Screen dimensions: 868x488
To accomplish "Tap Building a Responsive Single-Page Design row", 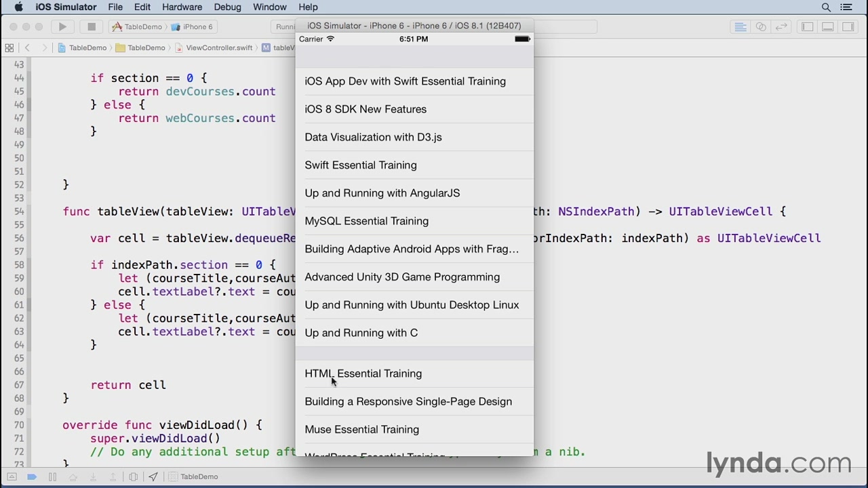I will click(x=414, y=401).
